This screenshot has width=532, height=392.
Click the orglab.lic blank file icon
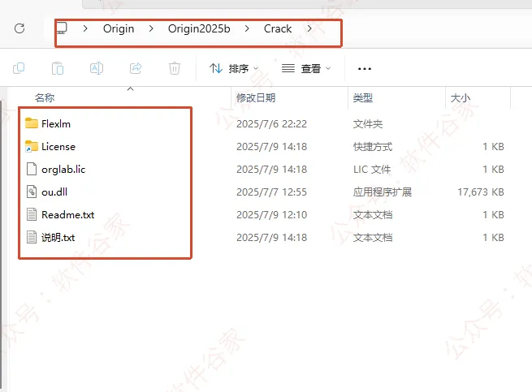pyautogui.click(x=32, y=169)
